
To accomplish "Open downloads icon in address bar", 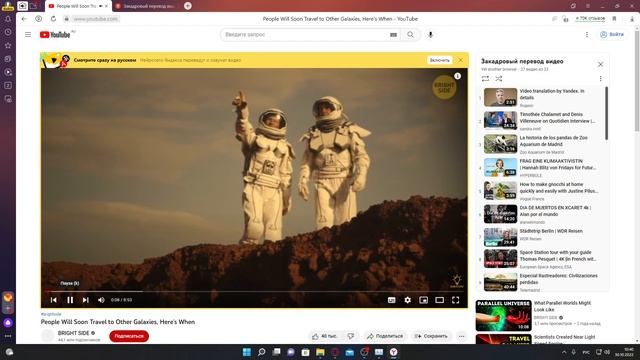I will [x=632, y=19].
